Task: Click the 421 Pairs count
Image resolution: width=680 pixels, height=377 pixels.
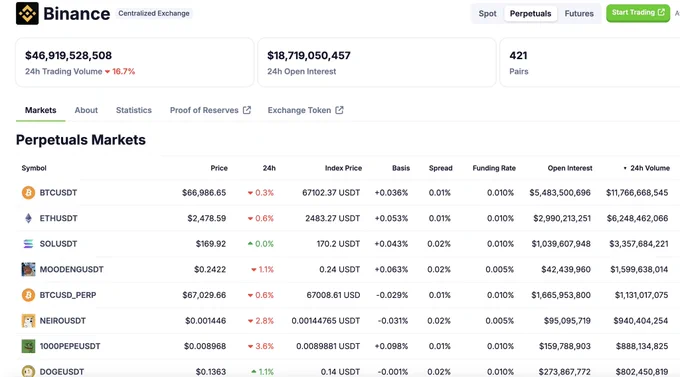Action: [x=518, y=56]
